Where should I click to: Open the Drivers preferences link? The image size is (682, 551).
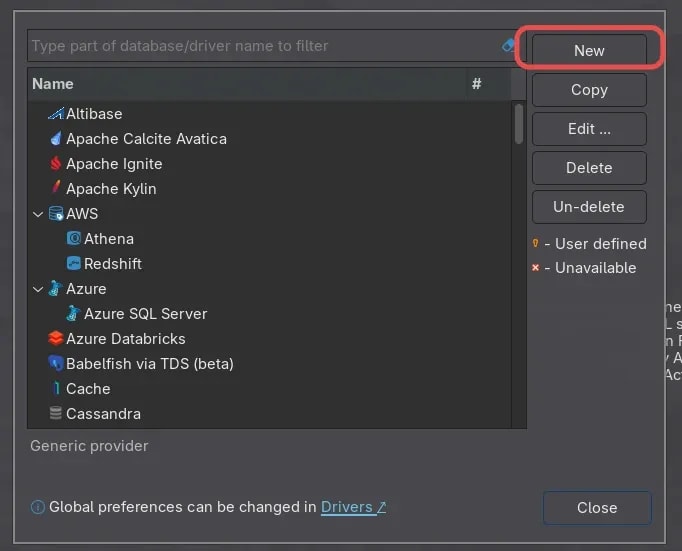pyautogui.click(x=353, y=507)
